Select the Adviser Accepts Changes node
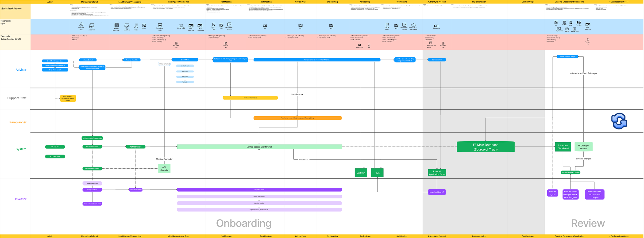Screen dimensions: 644x238 pyautogui.click(x=567, y=57)
